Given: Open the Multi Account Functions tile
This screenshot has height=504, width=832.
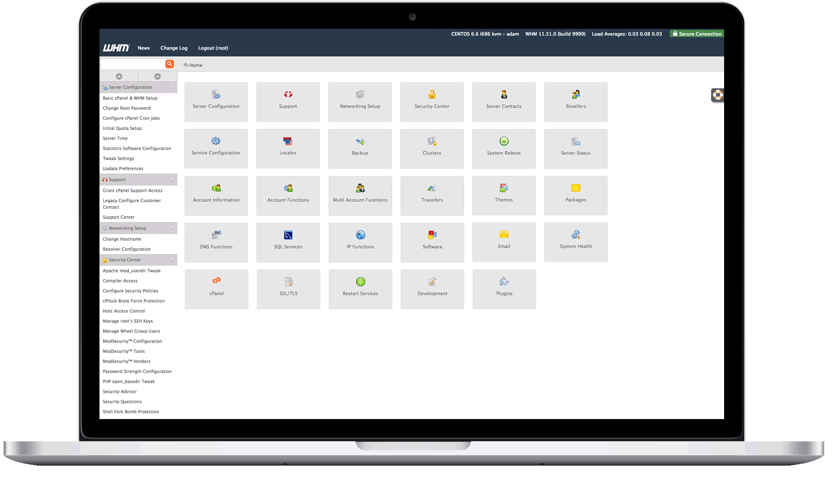Looking at the screenshot, I should (360, 196).
